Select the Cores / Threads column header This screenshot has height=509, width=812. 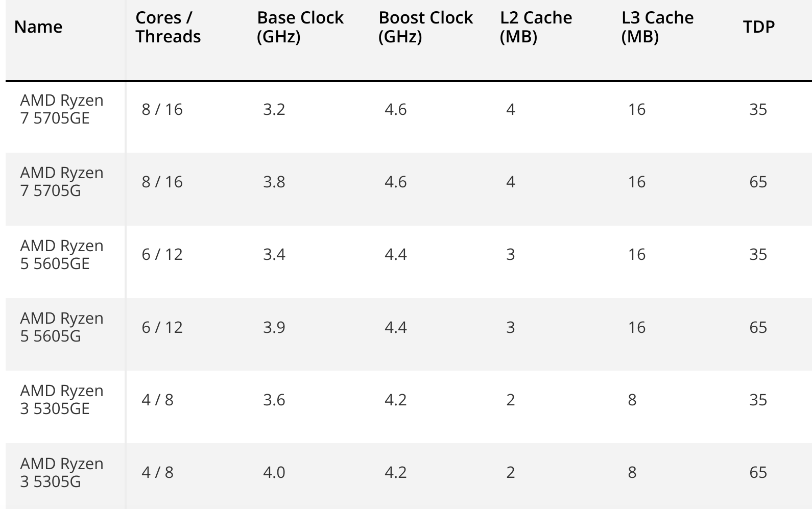coord(168,27)
